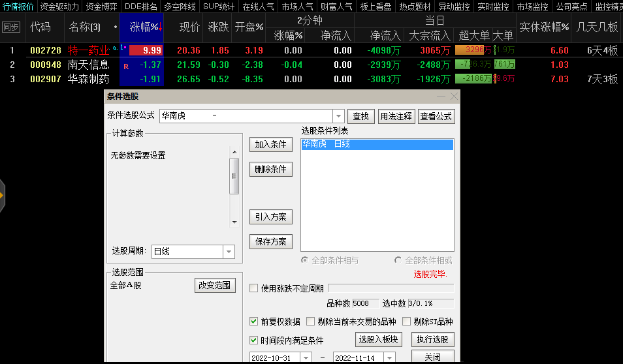Viewport: 623px width, 364px height.
Task: Select stock 南天信息 row name
Action: 88,65
